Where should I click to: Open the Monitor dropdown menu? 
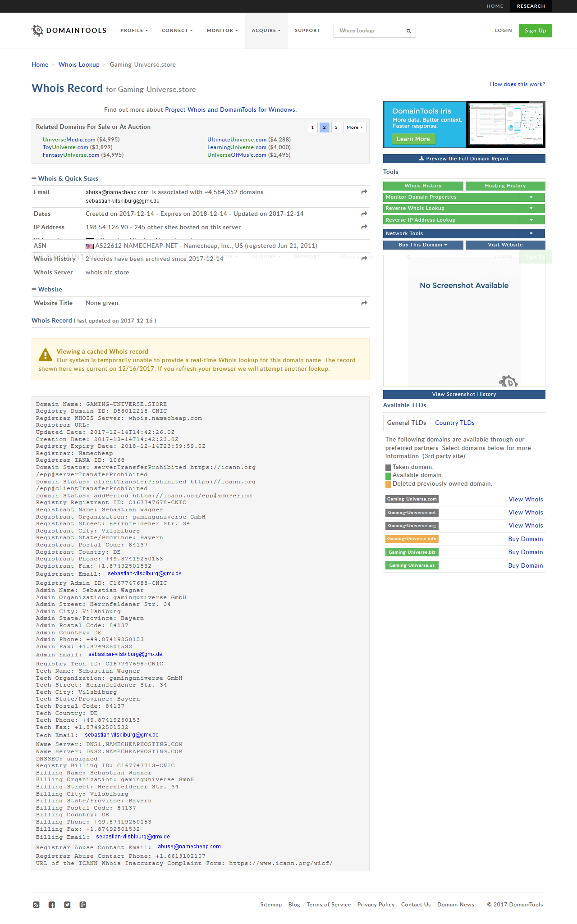tap(222, 31)
